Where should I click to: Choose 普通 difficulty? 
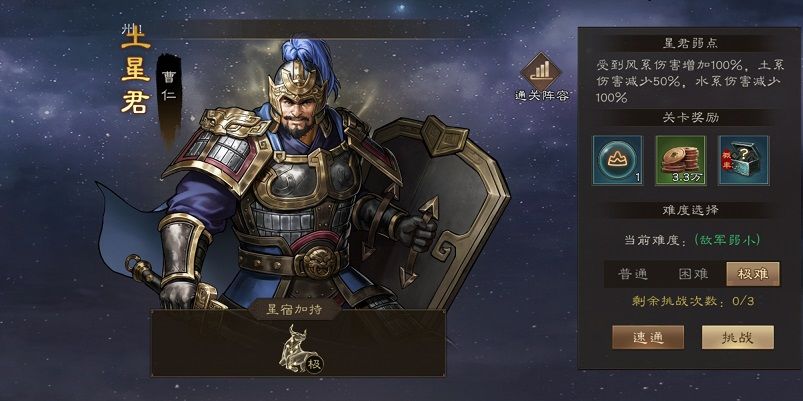pos(633,274)
